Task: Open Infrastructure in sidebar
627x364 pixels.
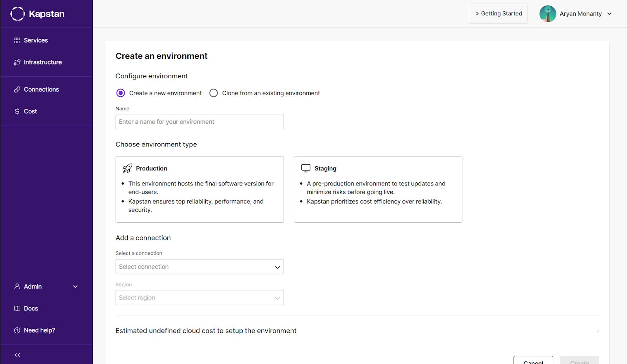Action: pyautogui.click(x=43, y=62)
